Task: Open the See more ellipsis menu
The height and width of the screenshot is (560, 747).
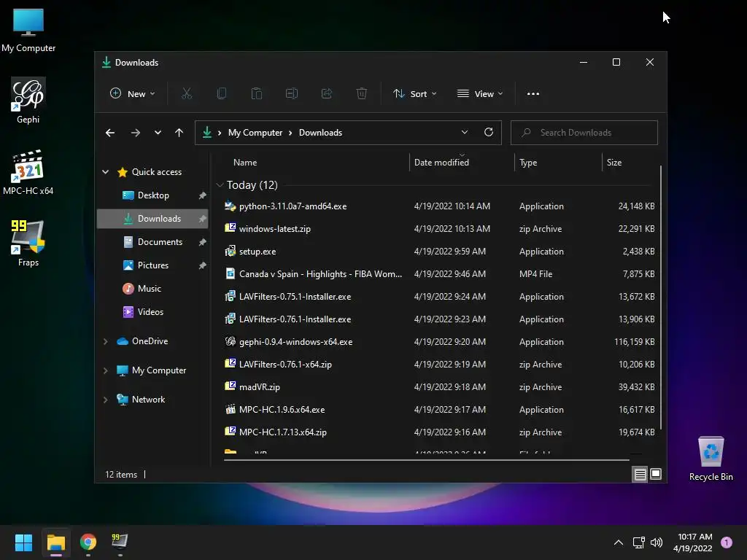Action: [x=533, y=94]
